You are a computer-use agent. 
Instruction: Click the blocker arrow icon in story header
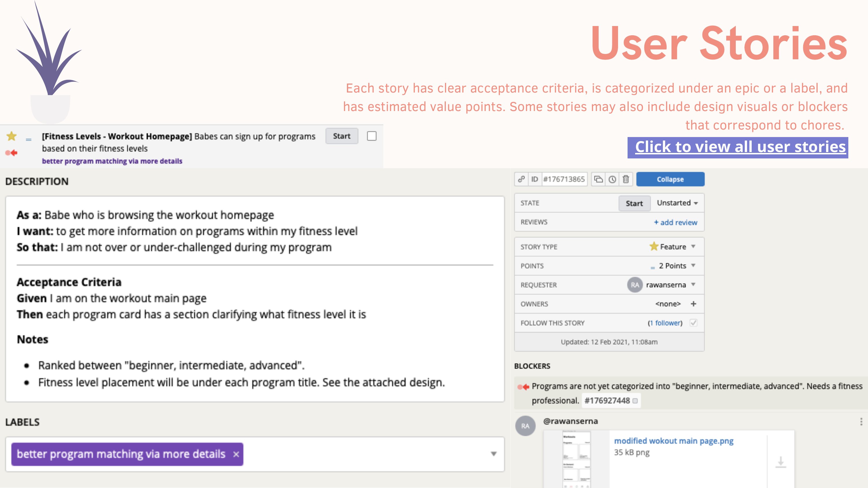12,153
